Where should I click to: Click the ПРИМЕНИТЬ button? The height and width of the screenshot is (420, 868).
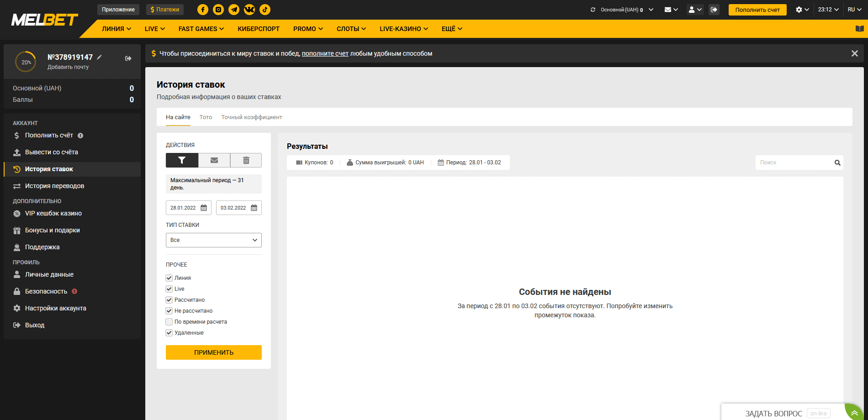214,352
